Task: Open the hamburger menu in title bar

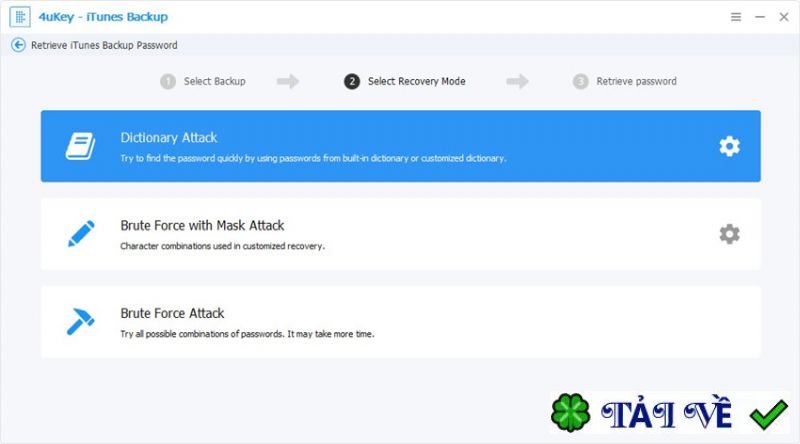Action: pos(736,17)
